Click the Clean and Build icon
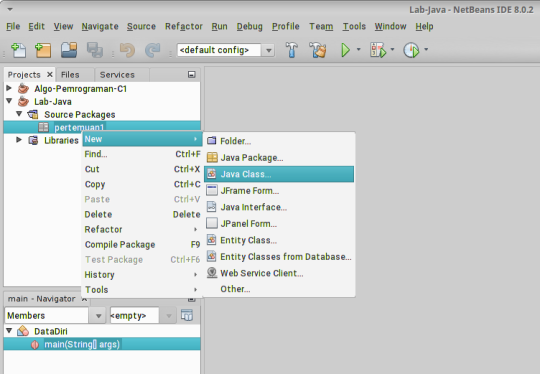This screenshot has height=374, width=540. point(317,50)
